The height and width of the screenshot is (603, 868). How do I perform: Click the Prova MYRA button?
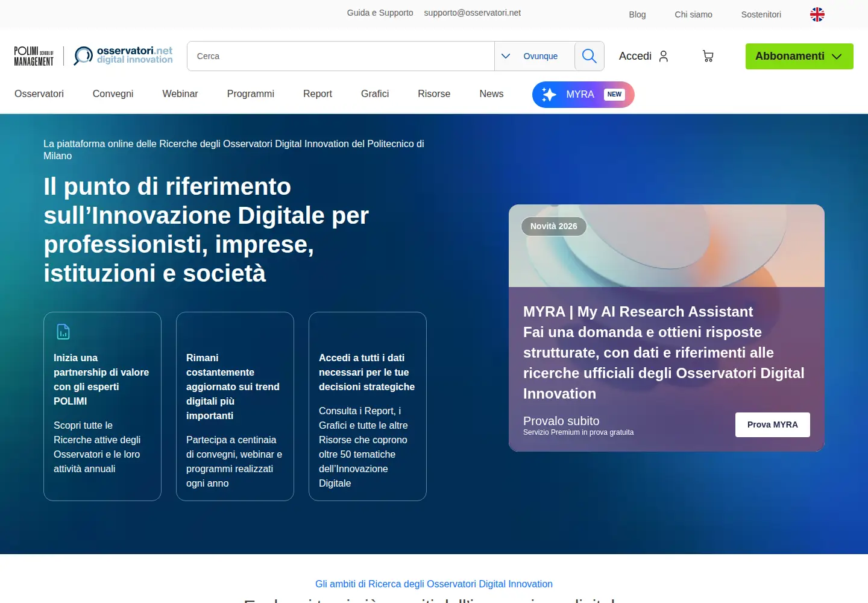773,425
